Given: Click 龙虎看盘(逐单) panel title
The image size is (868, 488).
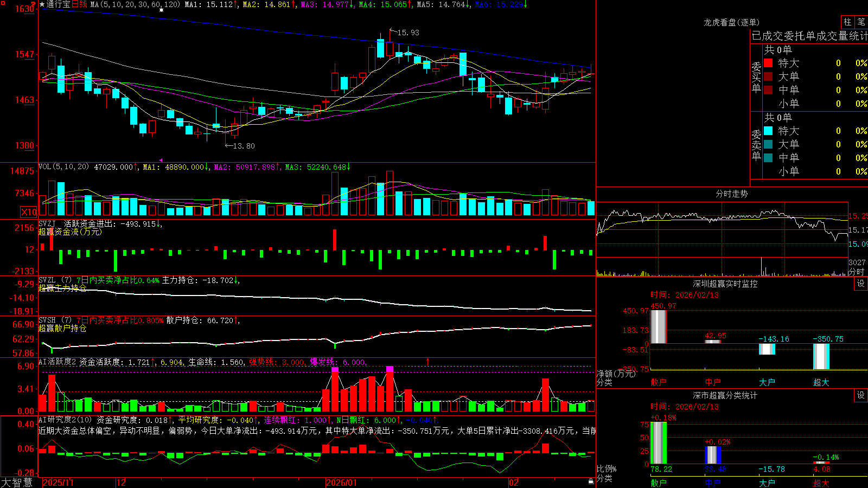Looking at the screenshot, I should pos(731,22).
